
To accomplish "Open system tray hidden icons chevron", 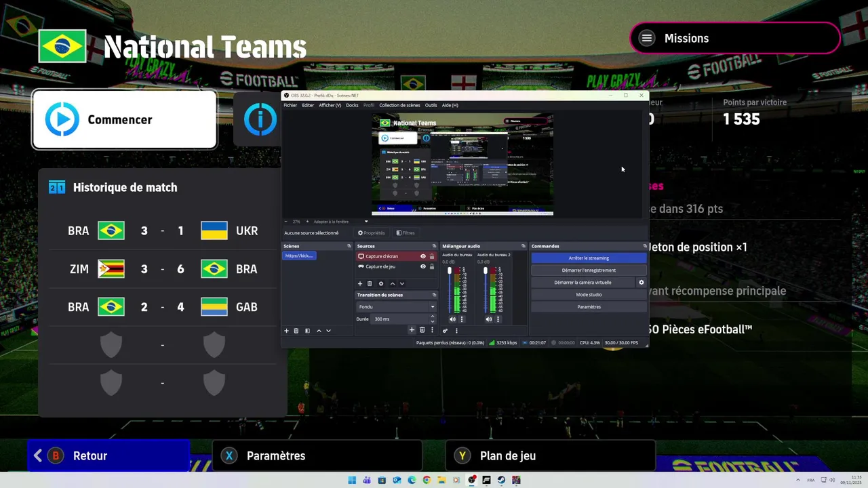I will (x=797, y=480).
